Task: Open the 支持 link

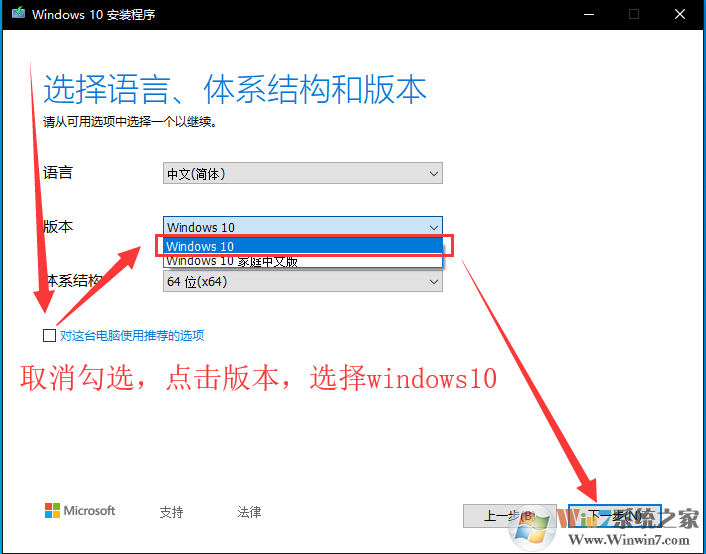Action: pyautogui.click(x=171, y=512)
